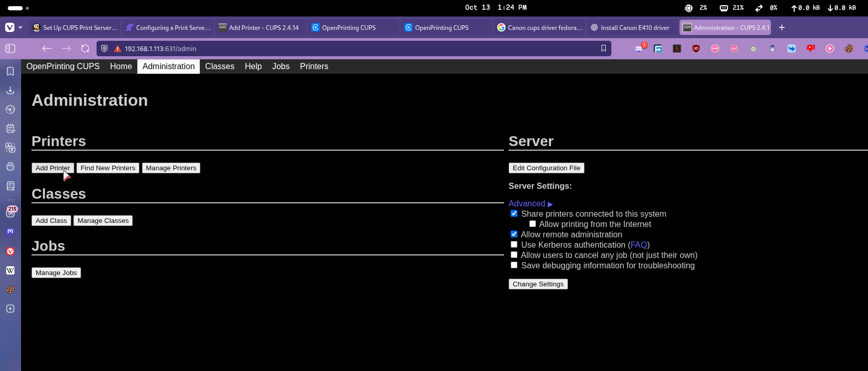Click the Change Settings button

[538, 284]
